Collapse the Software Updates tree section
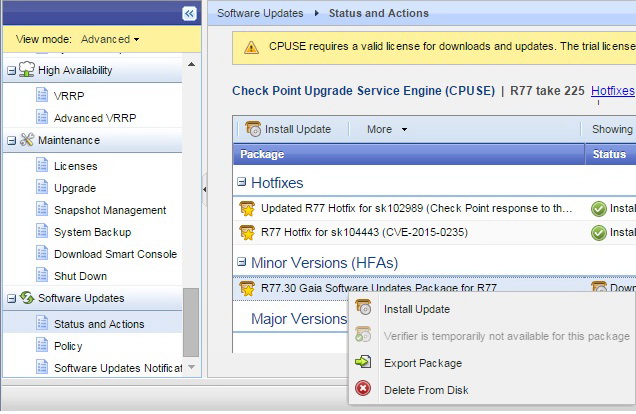This screenshot has width=636, height=414. tap(12, 298)
